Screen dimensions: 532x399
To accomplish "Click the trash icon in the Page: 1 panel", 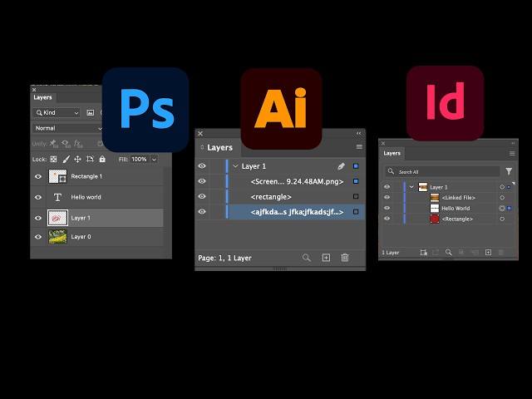I will (345, 258).
